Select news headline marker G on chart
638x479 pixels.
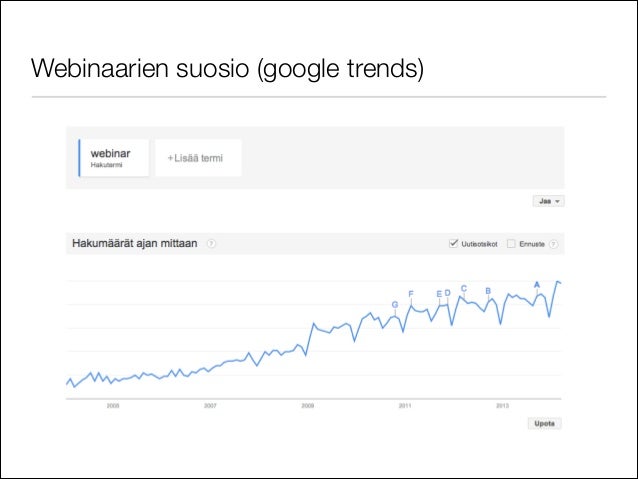(395, 304)
